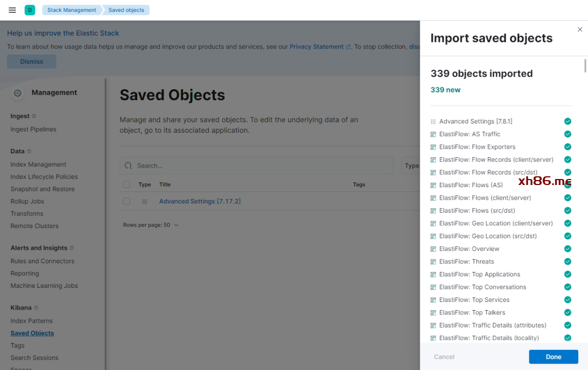Click the Management gear icon
Screen dimensions: 588x370
[17, 93]
